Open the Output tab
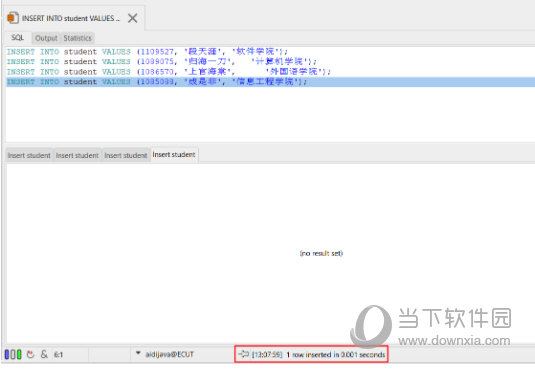 46,38
